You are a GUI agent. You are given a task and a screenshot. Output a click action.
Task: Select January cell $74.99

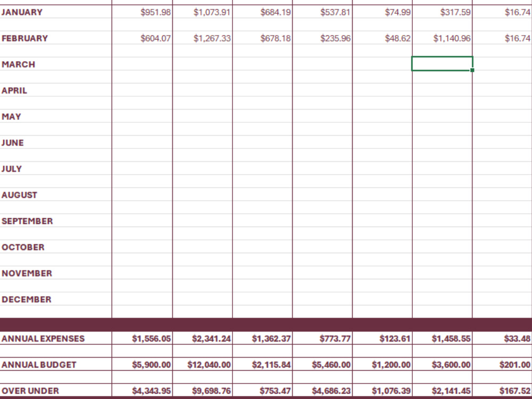(x=383, y=12)
